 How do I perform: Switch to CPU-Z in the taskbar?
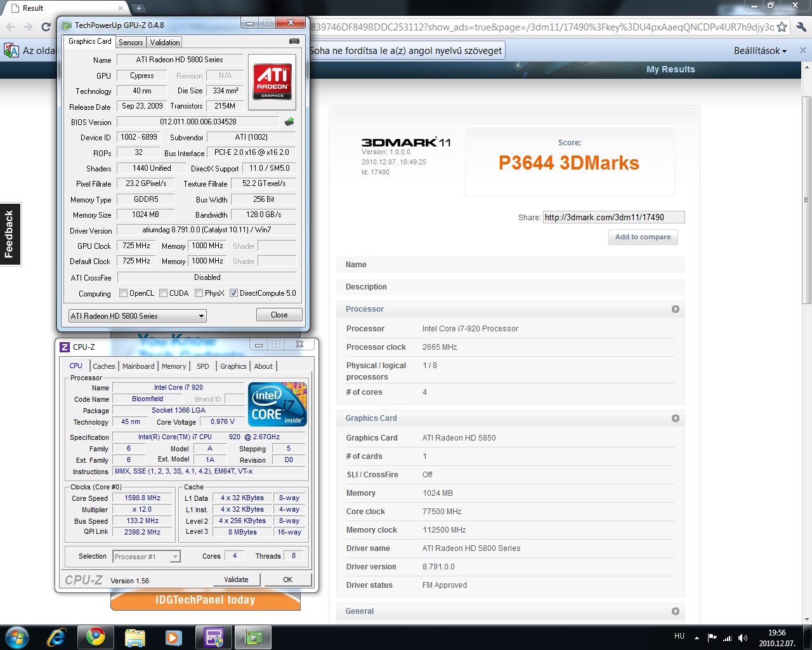(214, 637)
